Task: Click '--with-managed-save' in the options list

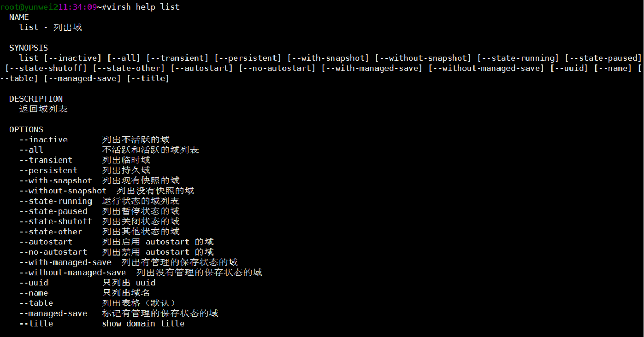Action: tap(65, 262)
